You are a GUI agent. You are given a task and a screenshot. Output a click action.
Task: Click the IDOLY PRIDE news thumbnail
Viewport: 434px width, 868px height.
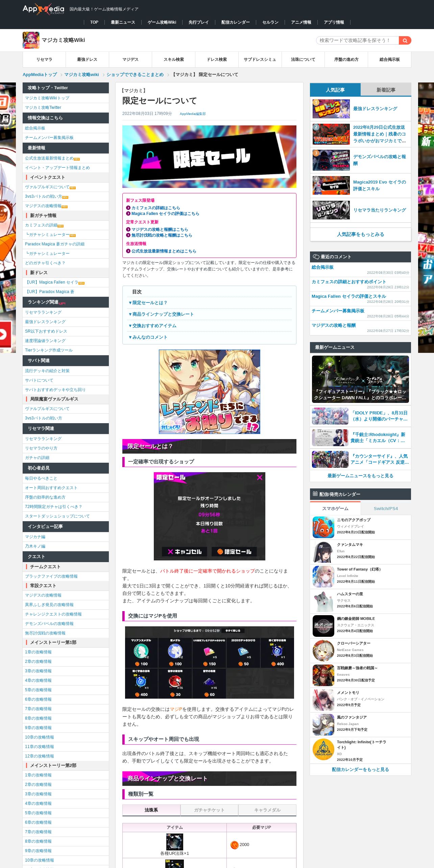point(330,416)
